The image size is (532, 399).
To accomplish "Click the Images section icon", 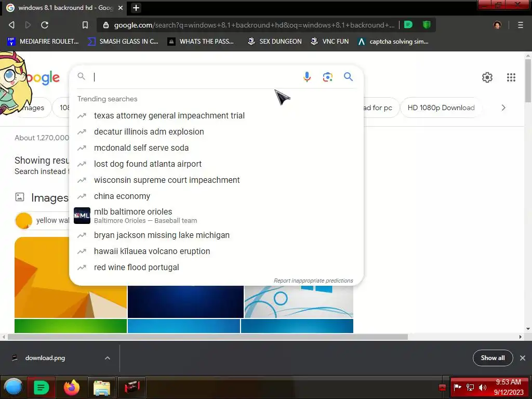I will point(20,197).
